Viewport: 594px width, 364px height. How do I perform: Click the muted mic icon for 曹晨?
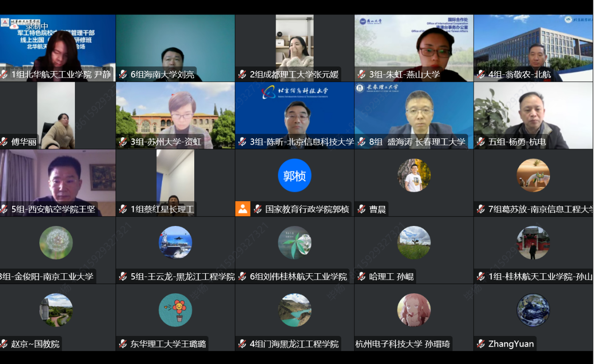click(362, 209)
